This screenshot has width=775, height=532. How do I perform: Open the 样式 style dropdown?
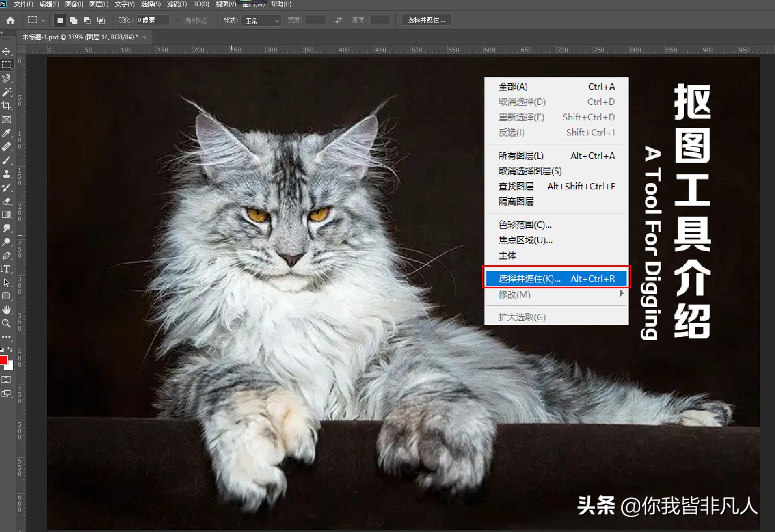[x=260, y=21]
